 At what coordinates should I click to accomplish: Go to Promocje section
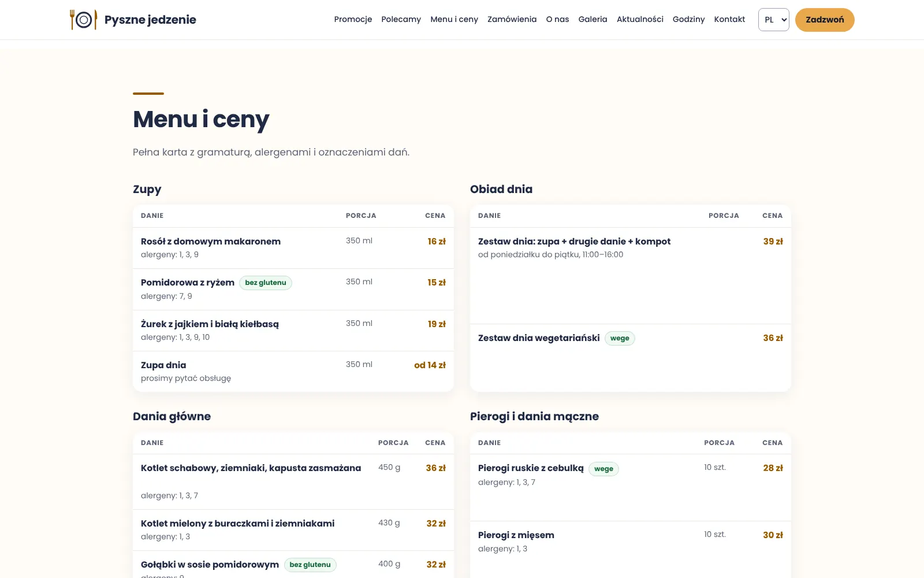(353, 20)
